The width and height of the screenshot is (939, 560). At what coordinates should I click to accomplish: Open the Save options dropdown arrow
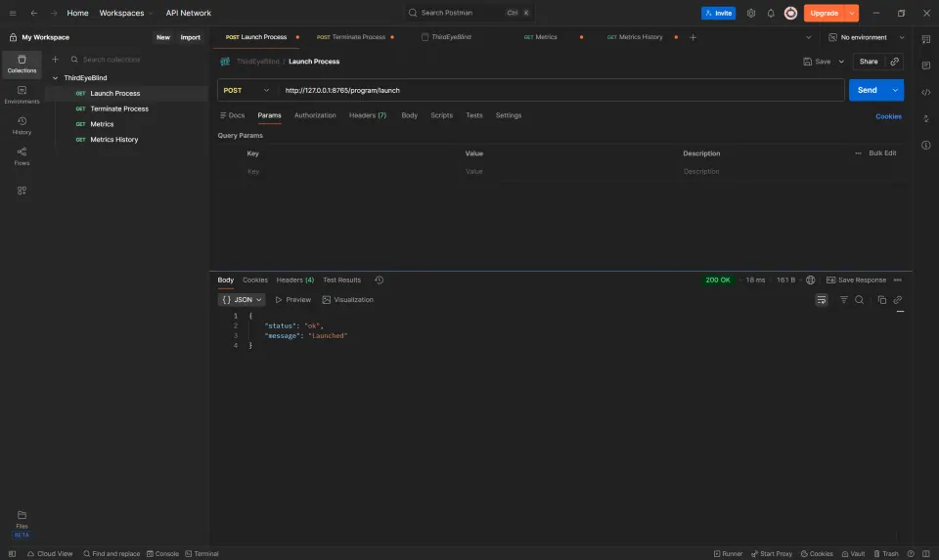pos(841,61)
